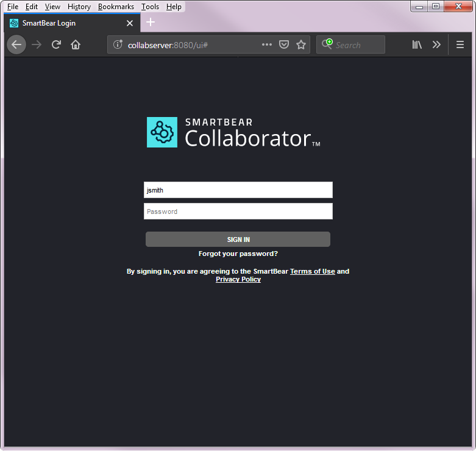Expand the overflow toolbar chevrons
476x451 pixels.
click(x=436, y=44)
